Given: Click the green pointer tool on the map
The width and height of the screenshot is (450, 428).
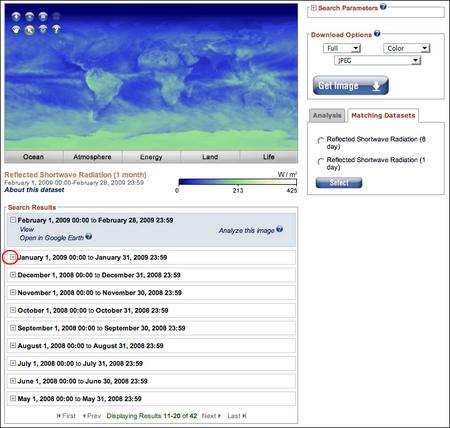Looking at the screenshot, I should [x=29, y=30].
